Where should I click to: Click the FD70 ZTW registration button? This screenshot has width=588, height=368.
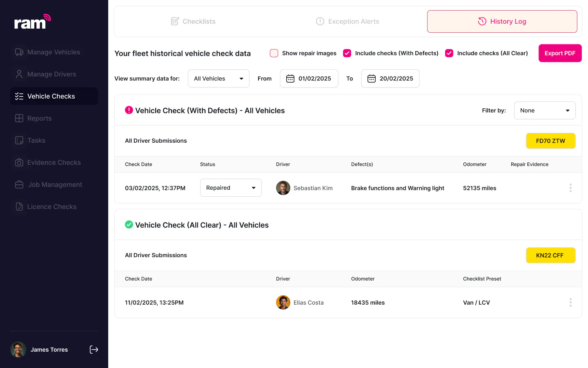551,141
